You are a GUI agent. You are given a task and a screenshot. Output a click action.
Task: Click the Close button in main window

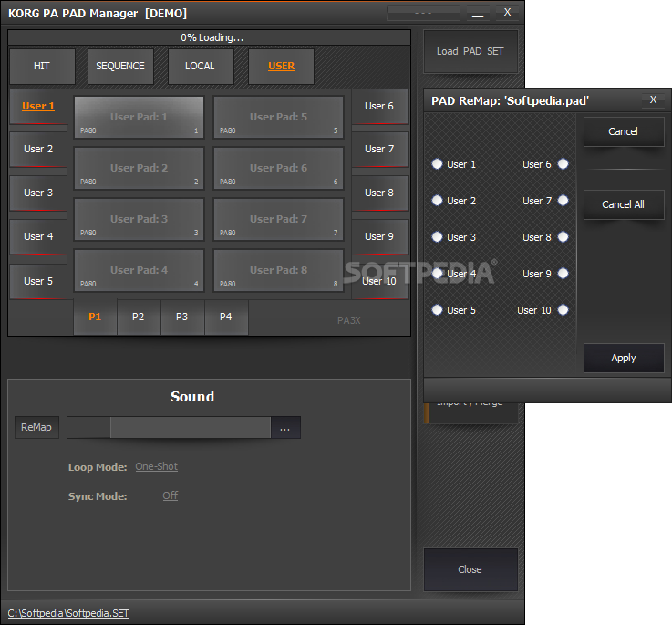click(470, 569)
